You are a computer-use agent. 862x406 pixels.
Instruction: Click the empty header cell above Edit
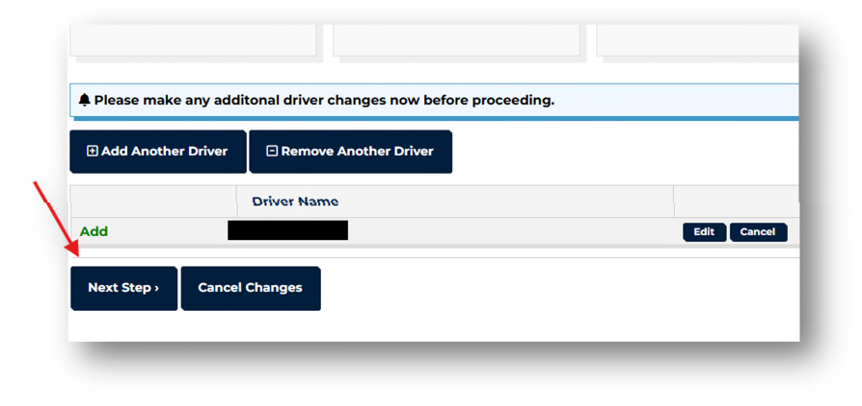(737, 202)
